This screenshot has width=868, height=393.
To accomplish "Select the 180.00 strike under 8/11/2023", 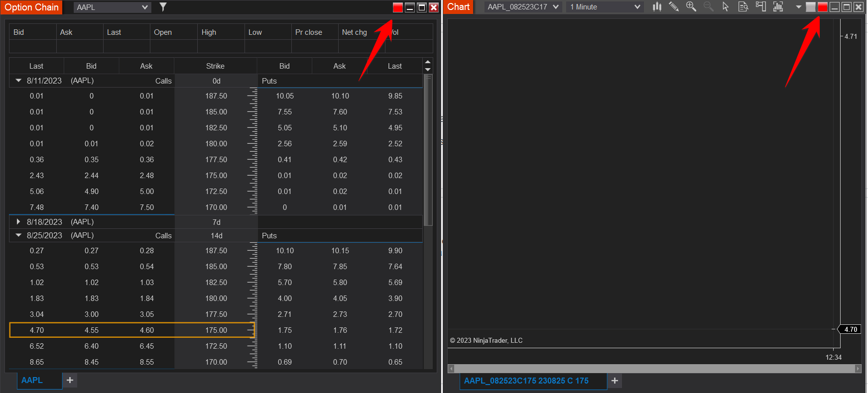I will (x=216, y=144).
